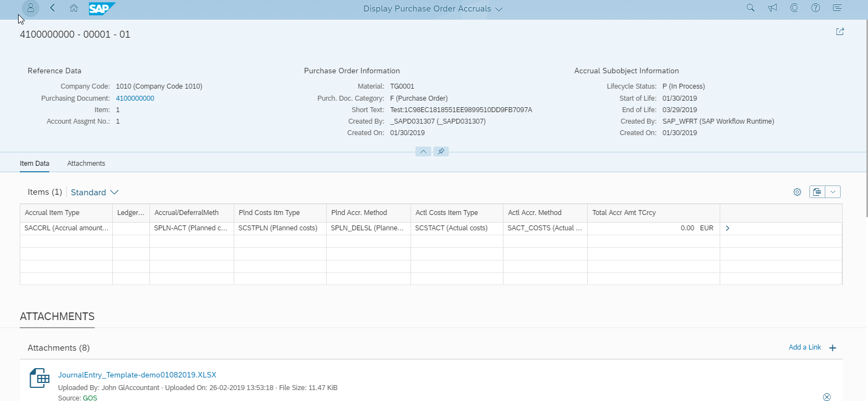Screen dimensions: 868x401
Task: Open the search magnifier icon
Action: [750, 8]
